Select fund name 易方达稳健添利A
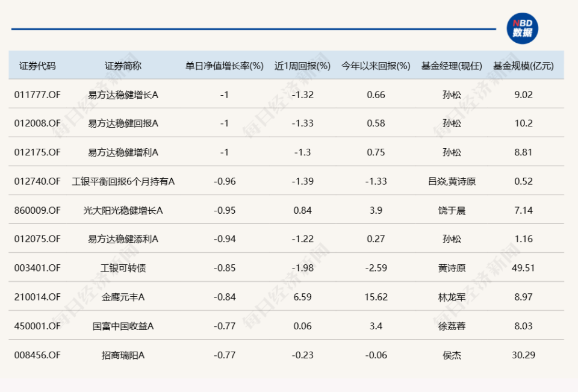The height and width of the screenshot is (392, 578). click(123, 239)
